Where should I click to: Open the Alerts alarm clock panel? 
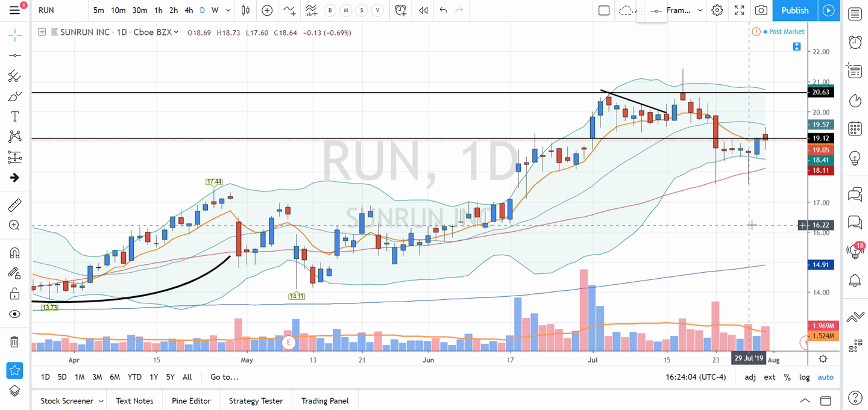tap(854, 42)
